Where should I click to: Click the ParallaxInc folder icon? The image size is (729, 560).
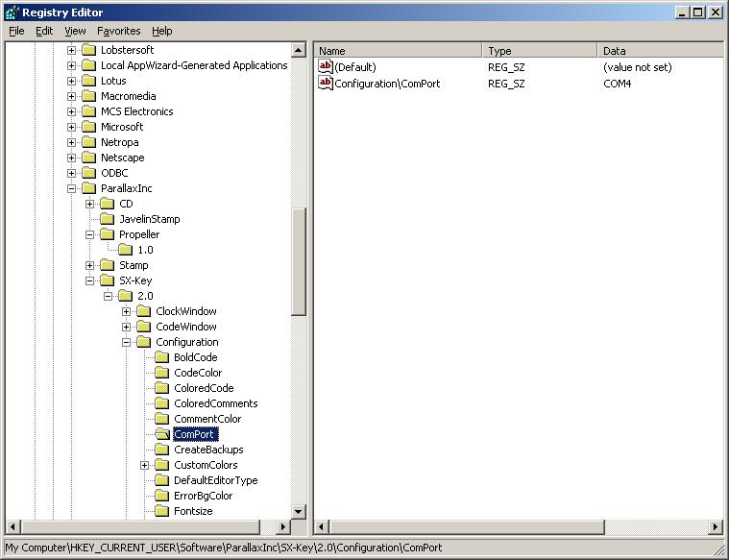coord(88,188)
